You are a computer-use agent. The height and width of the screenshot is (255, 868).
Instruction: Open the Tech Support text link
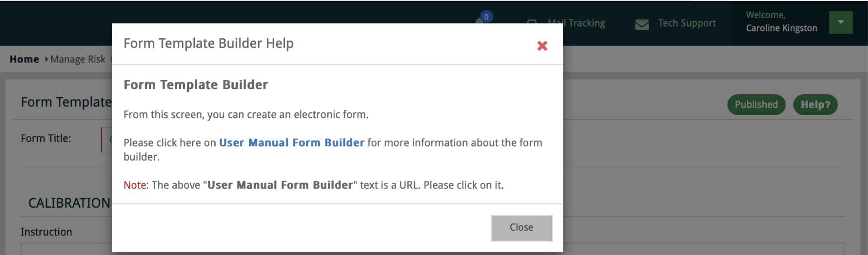[x=687, y=23]
